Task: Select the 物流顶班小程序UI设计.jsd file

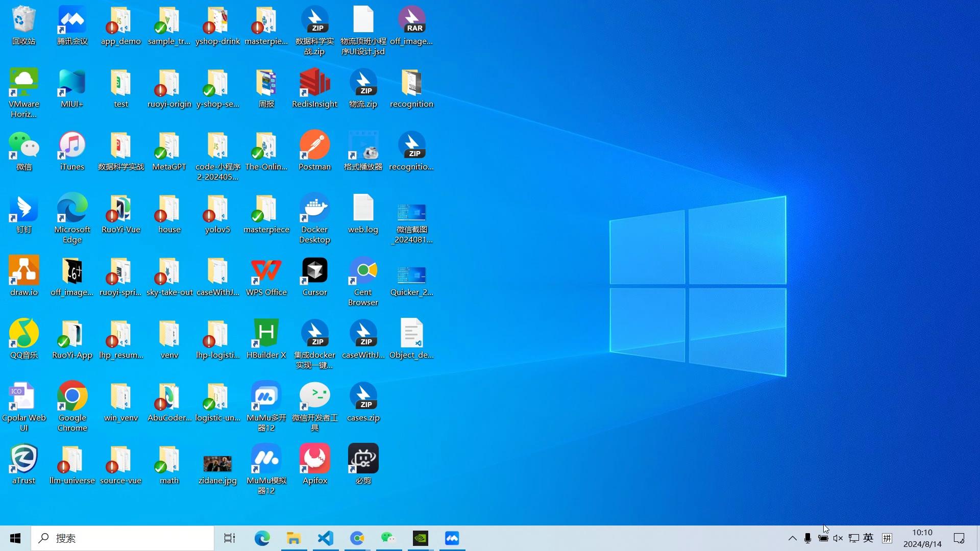Action: [x=363, y=31]
